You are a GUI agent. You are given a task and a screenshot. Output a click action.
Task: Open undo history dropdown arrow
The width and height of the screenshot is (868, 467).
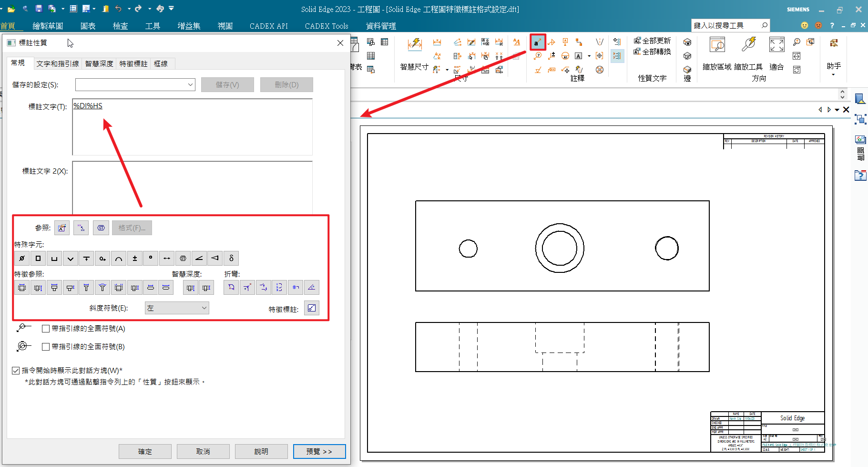129,9
